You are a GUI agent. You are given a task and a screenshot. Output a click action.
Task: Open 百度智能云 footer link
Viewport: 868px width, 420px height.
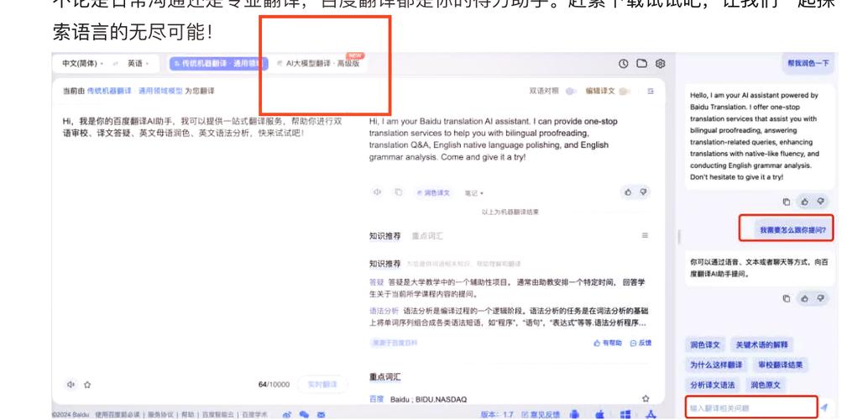click(218, 414)
